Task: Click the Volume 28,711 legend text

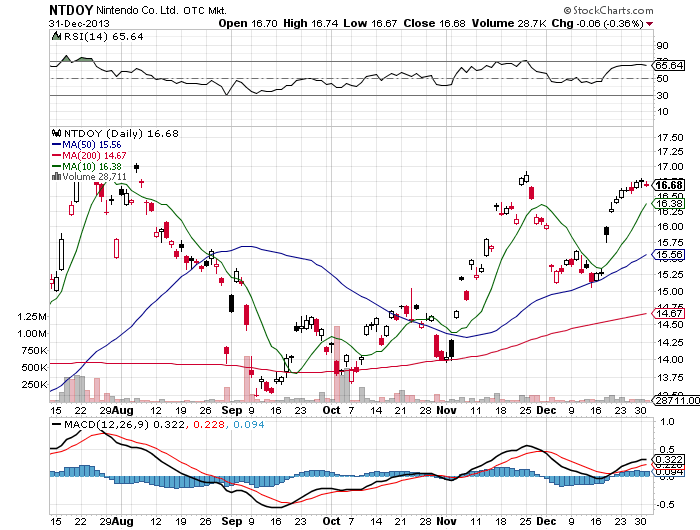Action: click(x=95, y=177)
